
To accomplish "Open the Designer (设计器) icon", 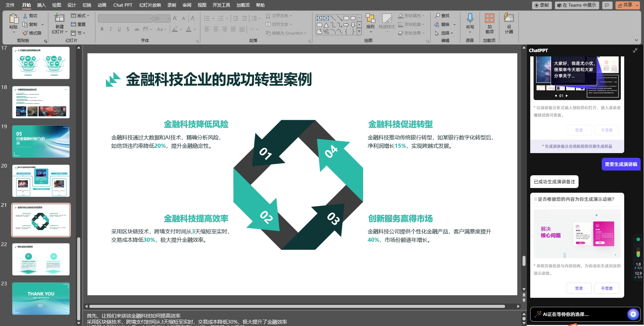I will [509, 18].
